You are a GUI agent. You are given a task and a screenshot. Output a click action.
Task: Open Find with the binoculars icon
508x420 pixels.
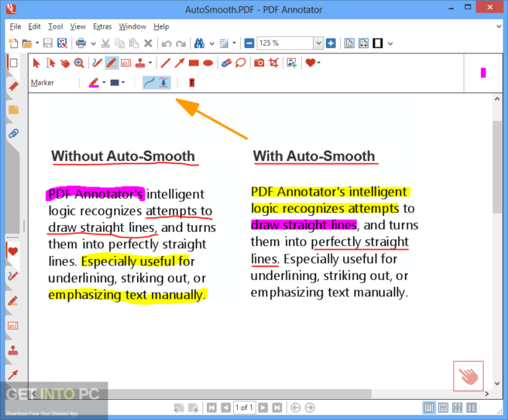[x=199, y=43]
